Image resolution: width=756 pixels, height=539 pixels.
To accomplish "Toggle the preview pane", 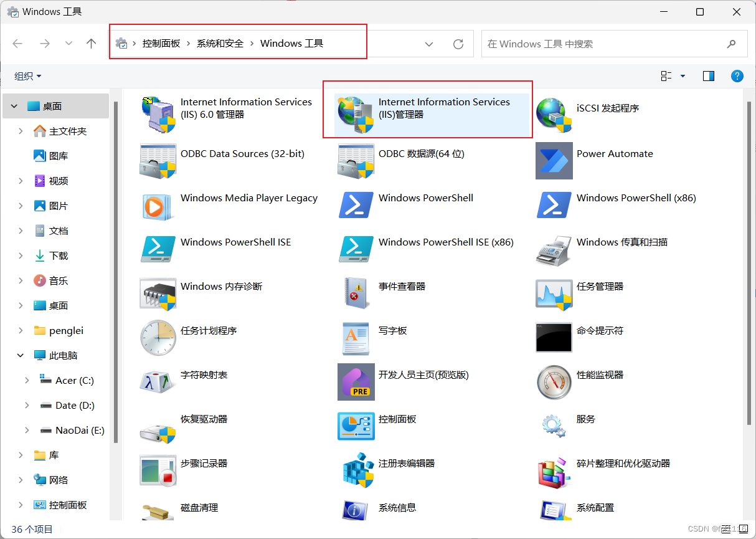I will coord(708,76).
